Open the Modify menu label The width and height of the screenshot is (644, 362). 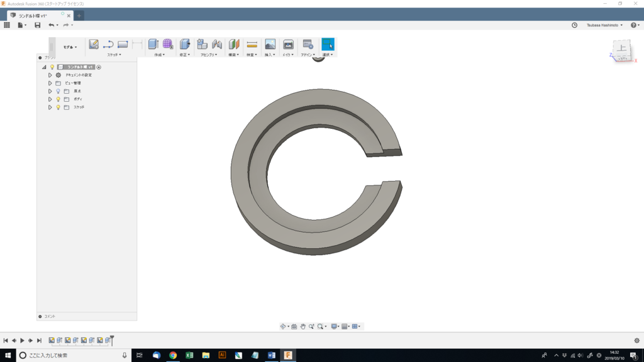coord(184,55)
